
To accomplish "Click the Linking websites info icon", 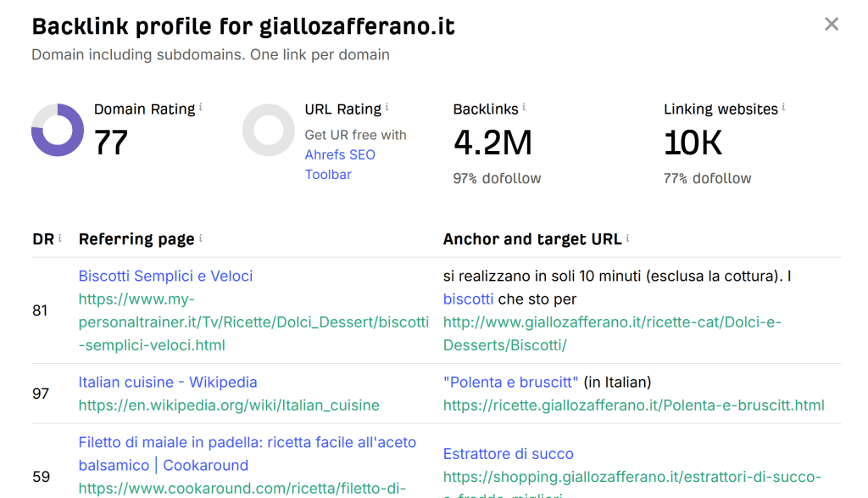I will coord(783,107).
